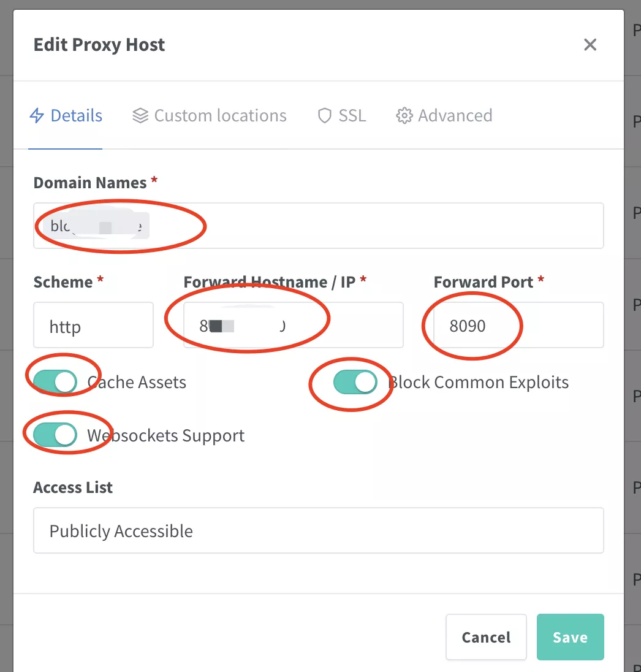The image size is (641, 672).
Task: Close the Edit Proxy Host dialog
Action: [x=590, y=45]
